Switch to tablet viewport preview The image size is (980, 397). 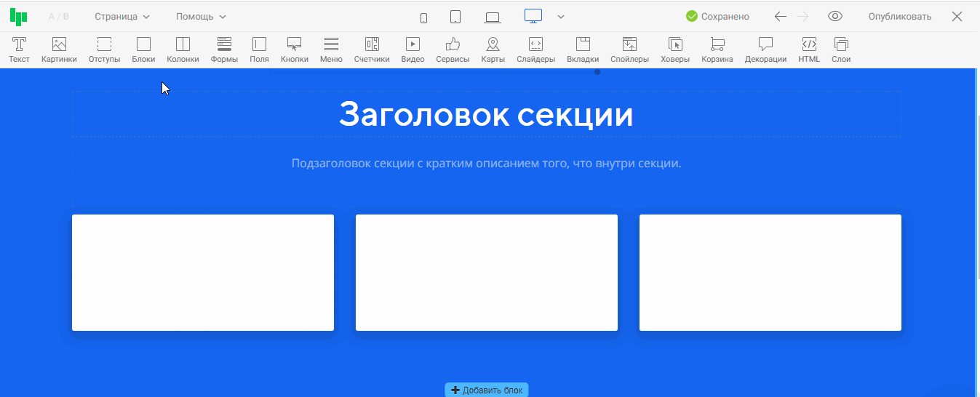point(455,17)
